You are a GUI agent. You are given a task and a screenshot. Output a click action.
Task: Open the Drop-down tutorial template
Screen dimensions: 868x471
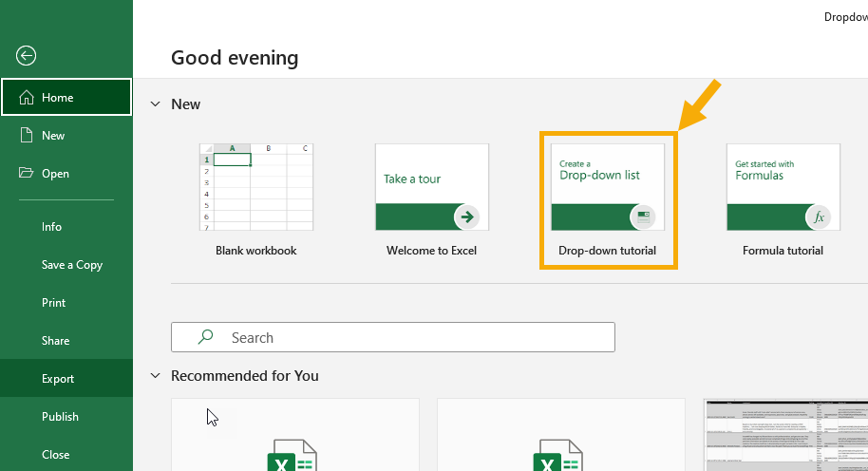(x=608, y=199)
